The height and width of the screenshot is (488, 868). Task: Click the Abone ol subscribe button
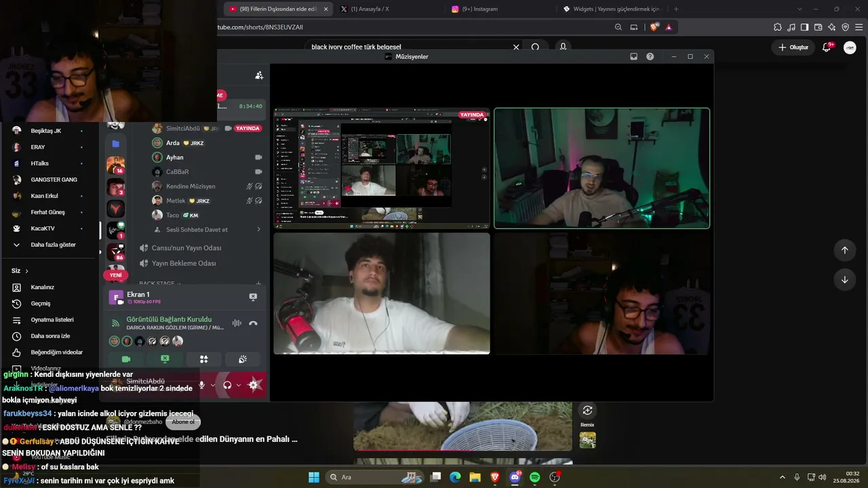[x=183, y=422]
